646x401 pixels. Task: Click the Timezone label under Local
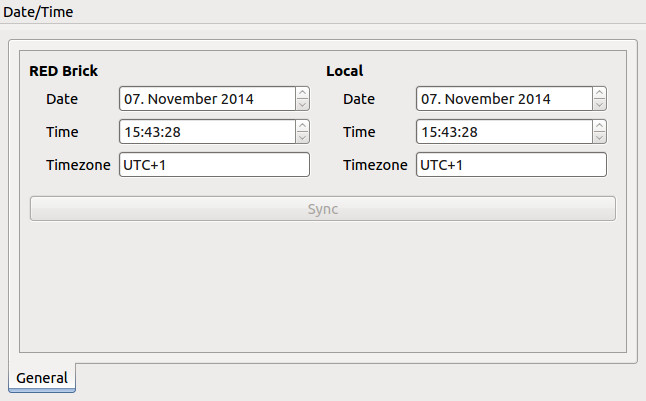click(x=375, y=165)
